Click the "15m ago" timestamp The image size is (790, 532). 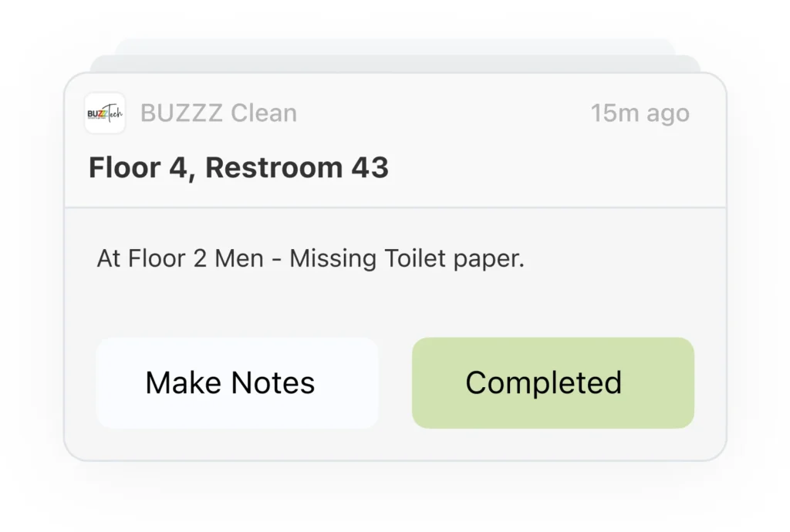click(x=640, y=113)
